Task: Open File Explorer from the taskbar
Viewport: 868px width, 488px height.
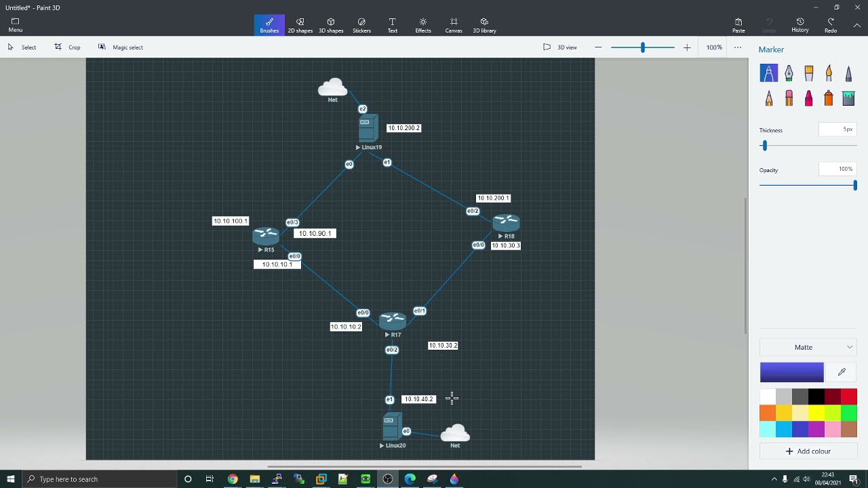Action: pyautogui.click(x=254, y=479)
